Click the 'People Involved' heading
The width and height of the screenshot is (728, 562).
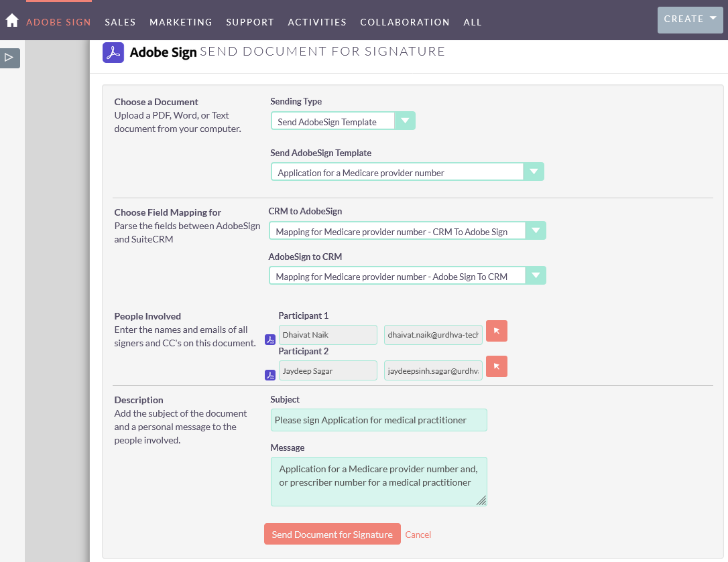pyautogui.click(x=147, y=317)
